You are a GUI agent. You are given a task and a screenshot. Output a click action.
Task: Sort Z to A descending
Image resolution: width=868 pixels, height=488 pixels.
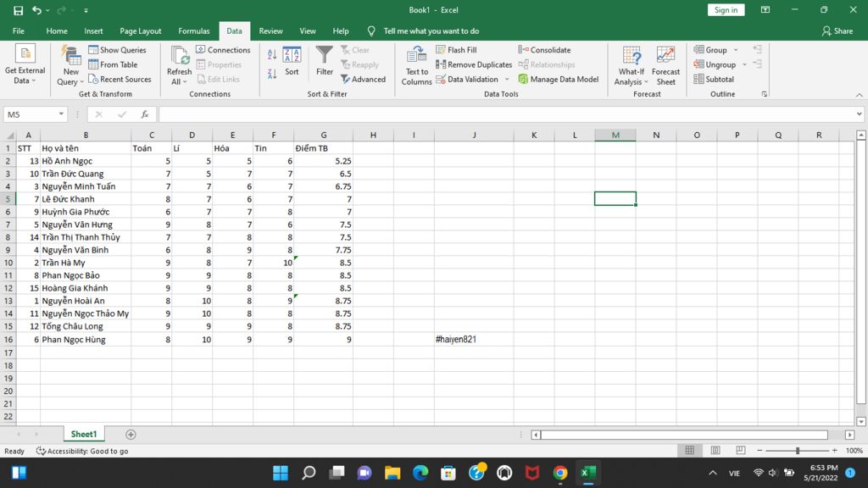point(272,74)
